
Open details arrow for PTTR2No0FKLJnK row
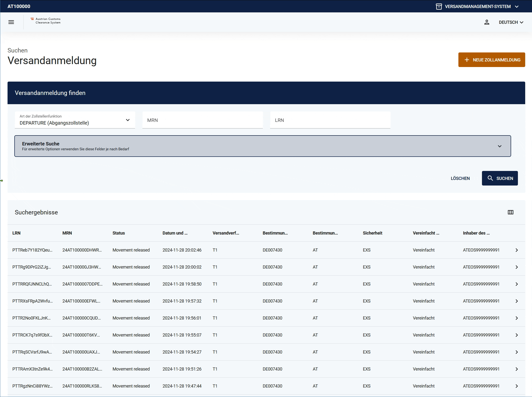(517, 318)
